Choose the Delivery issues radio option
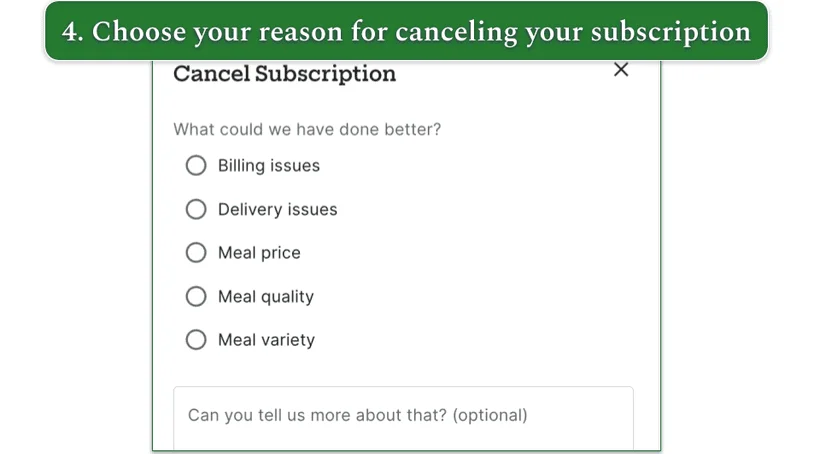Screen dimensions: 814x454 (196, 209)
